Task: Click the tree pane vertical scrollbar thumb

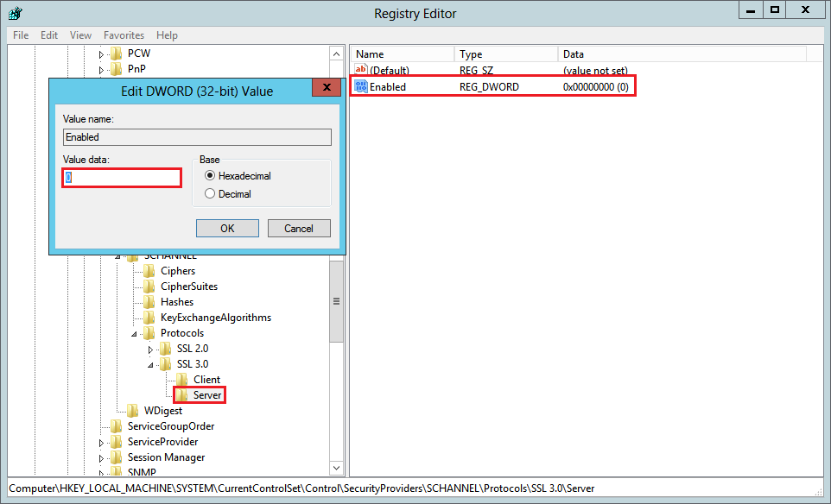Action: (336, 301)
